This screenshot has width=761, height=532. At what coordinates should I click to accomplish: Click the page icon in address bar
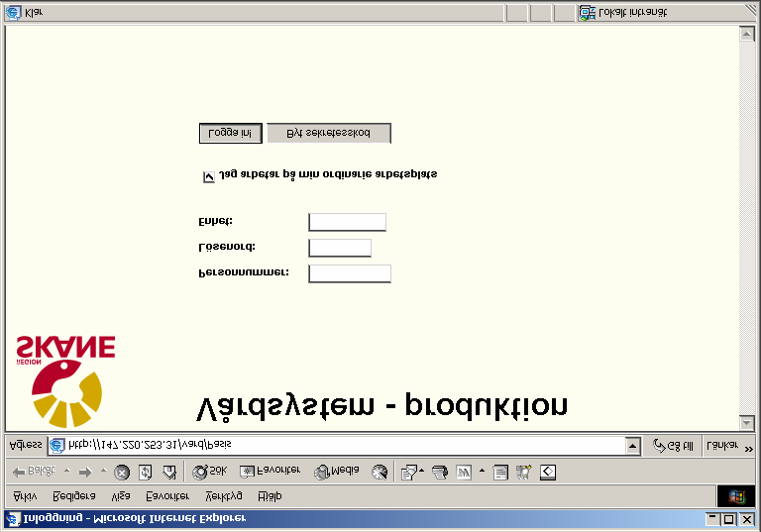click(56, 446)
